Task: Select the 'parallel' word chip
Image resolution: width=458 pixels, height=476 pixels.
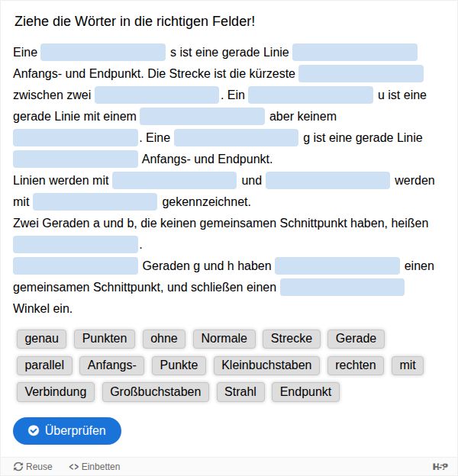Action: coord(44,365)
